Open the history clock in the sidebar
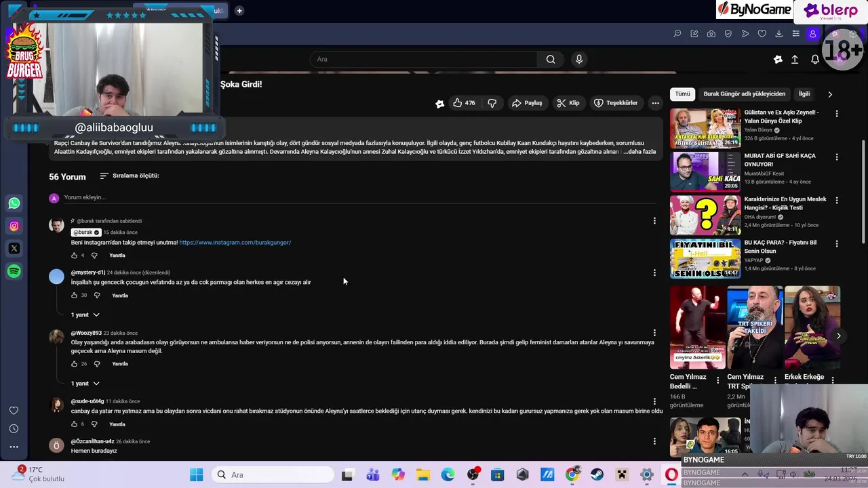 coord(14,428)
